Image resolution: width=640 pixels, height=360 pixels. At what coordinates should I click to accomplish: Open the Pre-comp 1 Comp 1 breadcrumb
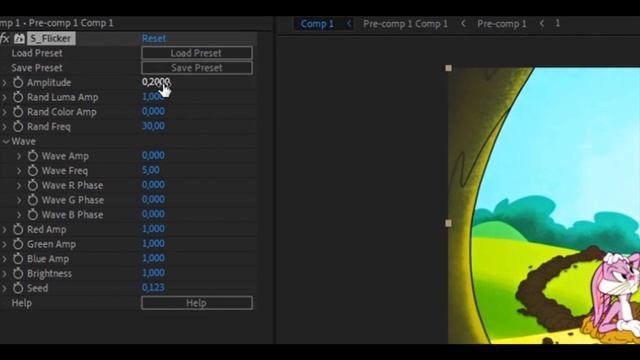coord(405,24)
